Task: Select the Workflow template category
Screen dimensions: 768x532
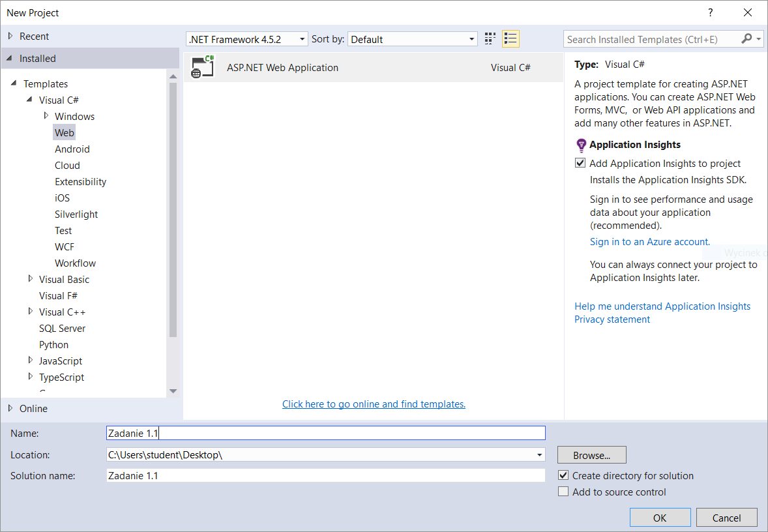Action: coord(75,263)
